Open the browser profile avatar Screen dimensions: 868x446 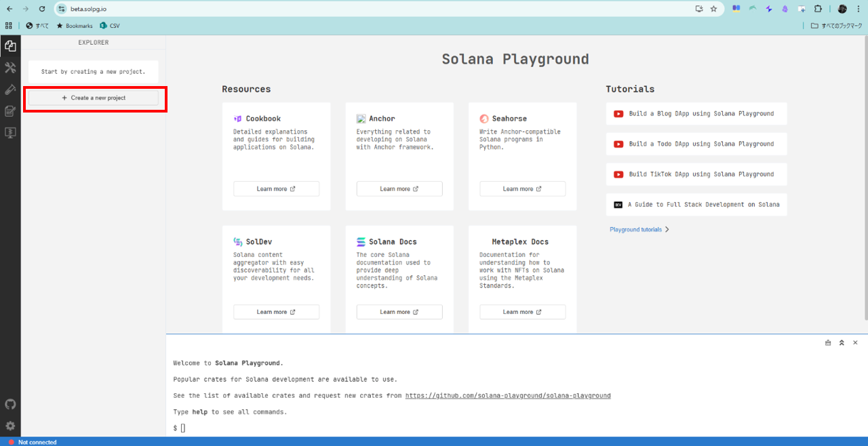click(x=842, y=9)
